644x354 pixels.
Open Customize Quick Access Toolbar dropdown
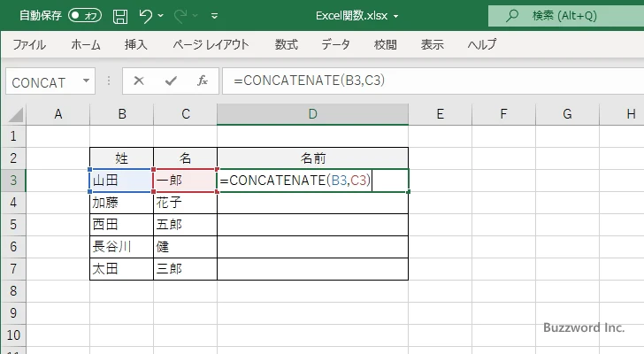point(214,16)
